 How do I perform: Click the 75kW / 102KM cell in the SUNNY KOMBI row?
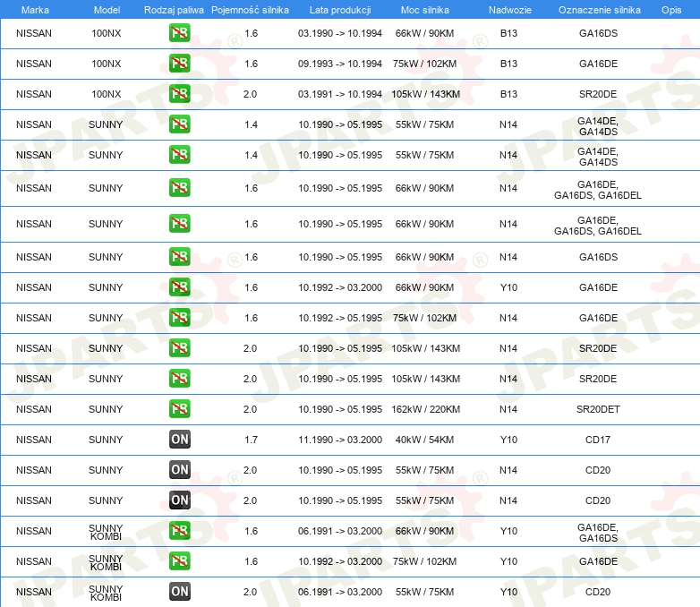tap(424, 561)
